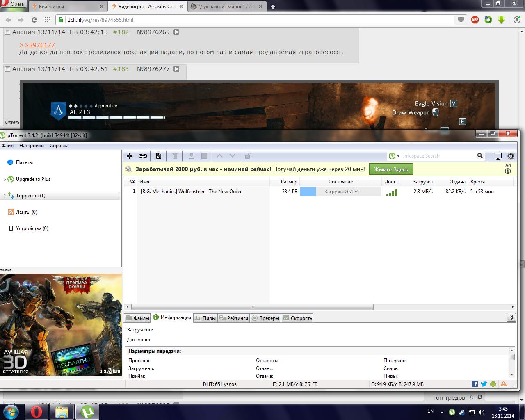The image size is (525, 420).
Task: Switch to the Трекеры tab
Action: click(265, 318)
